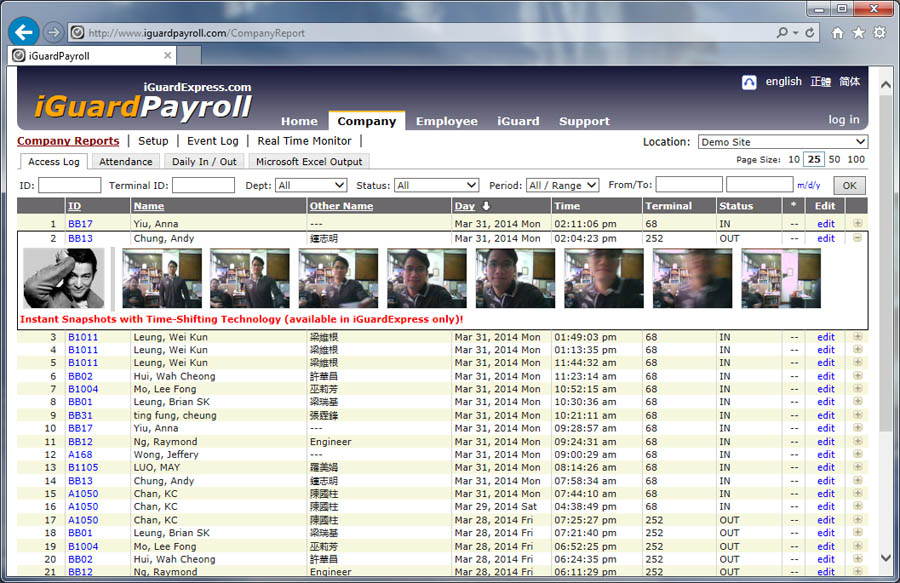Click the browser address bar URL
This screenshot has height=583, width=900.
(x=196, y=33)
